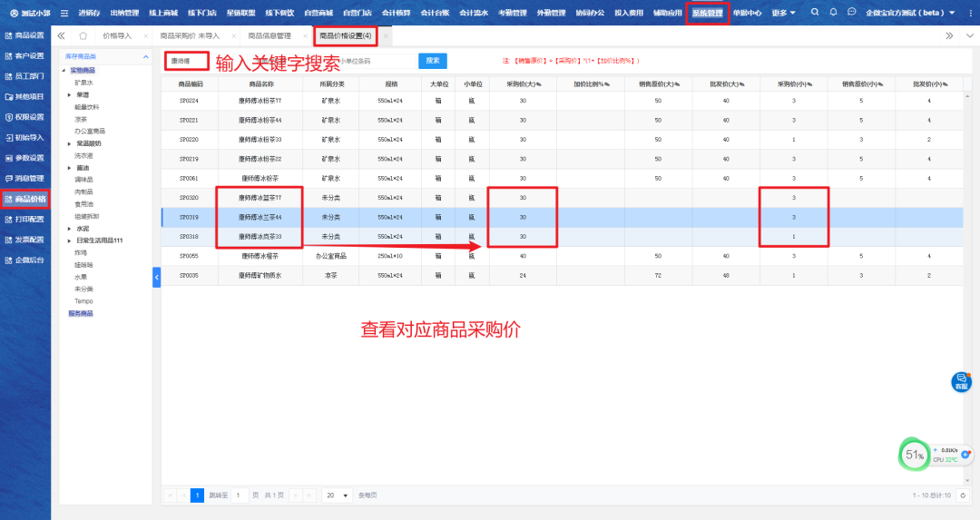Screen dimensions: 980x520
Task: Open the notification bell icon
Action: click(x=833, y=13)
